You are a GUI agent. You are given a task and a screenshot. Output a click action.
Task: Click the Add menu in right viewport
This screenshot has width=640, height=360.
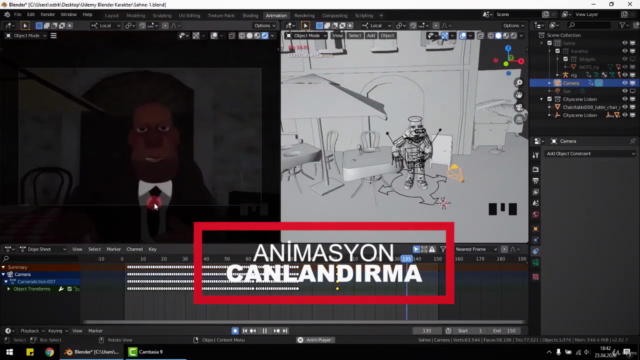click(x=371, y=36)
